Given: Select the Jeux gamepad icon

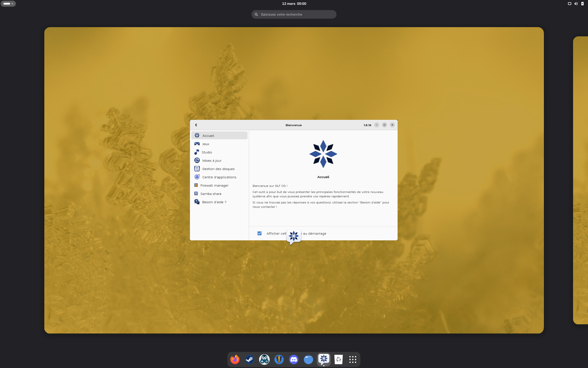Looking at the screenshot, I should pyautogui.click(x=197, y=144).
